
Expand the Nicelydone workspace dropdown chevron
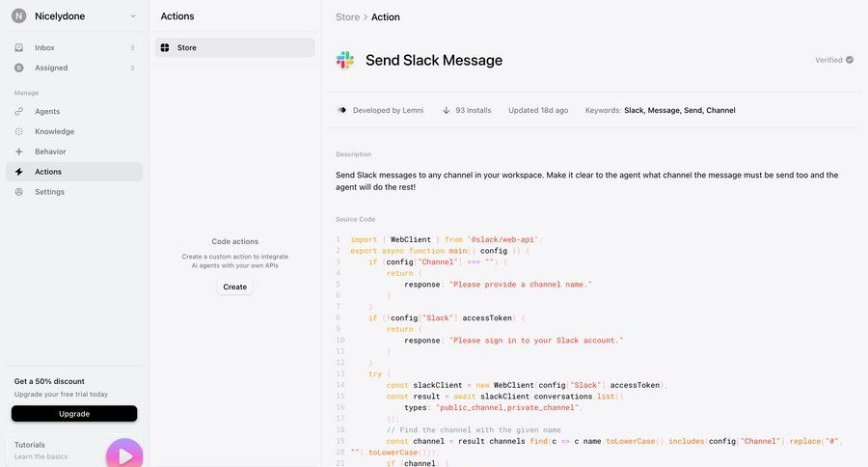tap(133, 16)
